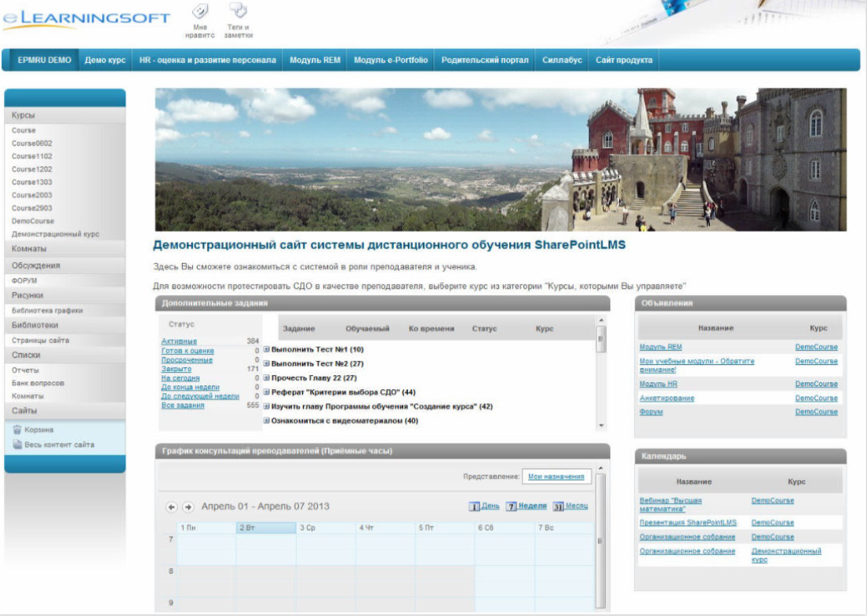Click the '5 Пт' day column header
867x616 pixels.
(x=445, y=528)
